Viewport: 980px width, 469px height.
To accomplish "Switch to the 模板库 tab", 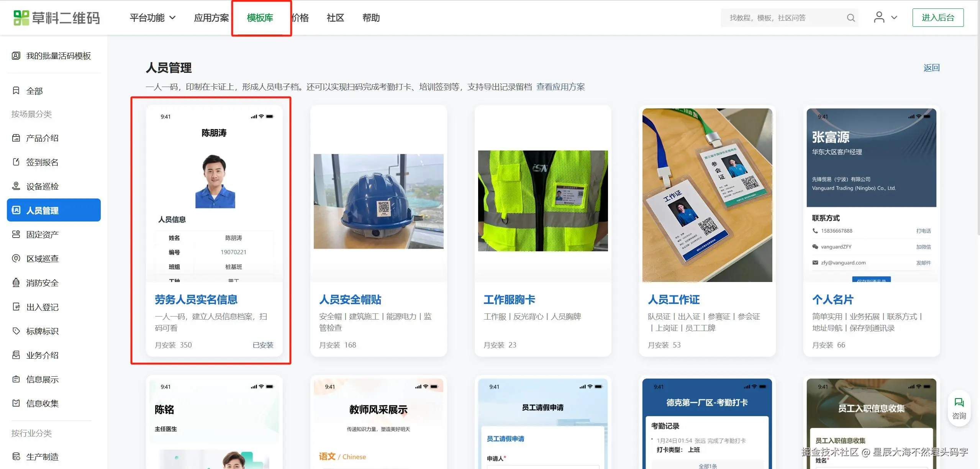I will (260, 18).
